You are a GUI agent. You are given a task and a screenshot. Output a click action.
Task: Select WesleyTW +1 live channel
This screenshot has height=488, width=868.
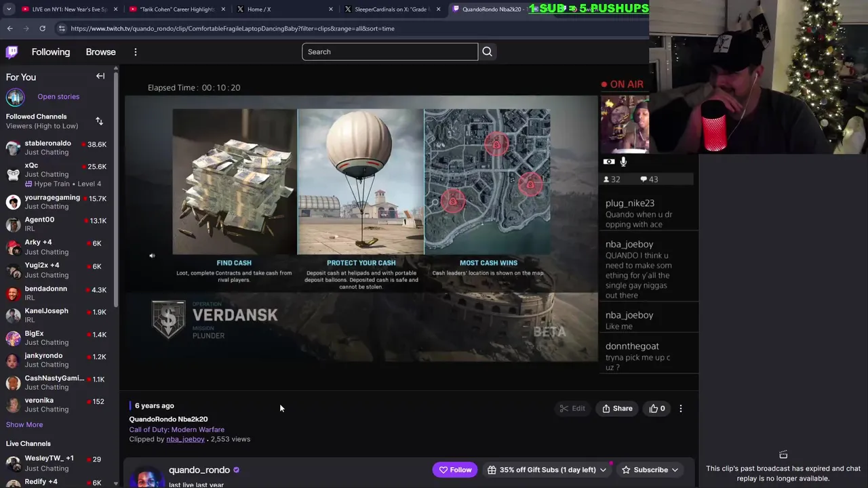coord(59,463)
